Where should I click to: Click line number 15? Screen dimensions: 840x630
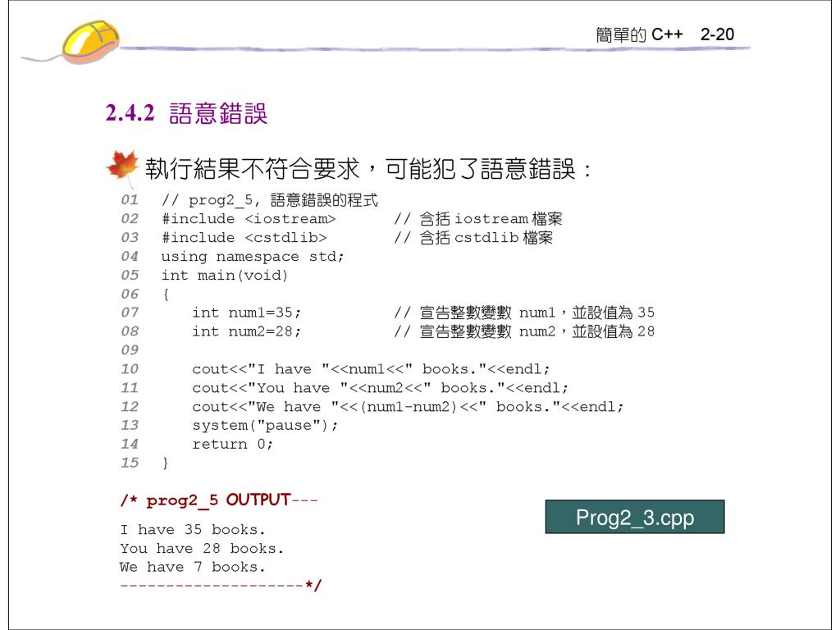point(130,463)
